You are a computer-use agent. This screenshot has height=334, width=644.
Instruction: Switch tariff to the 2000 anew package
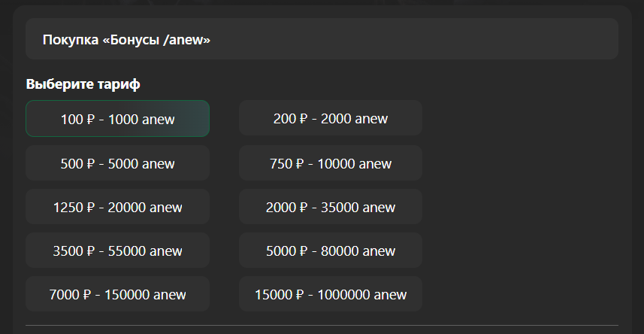click(331, 118)
